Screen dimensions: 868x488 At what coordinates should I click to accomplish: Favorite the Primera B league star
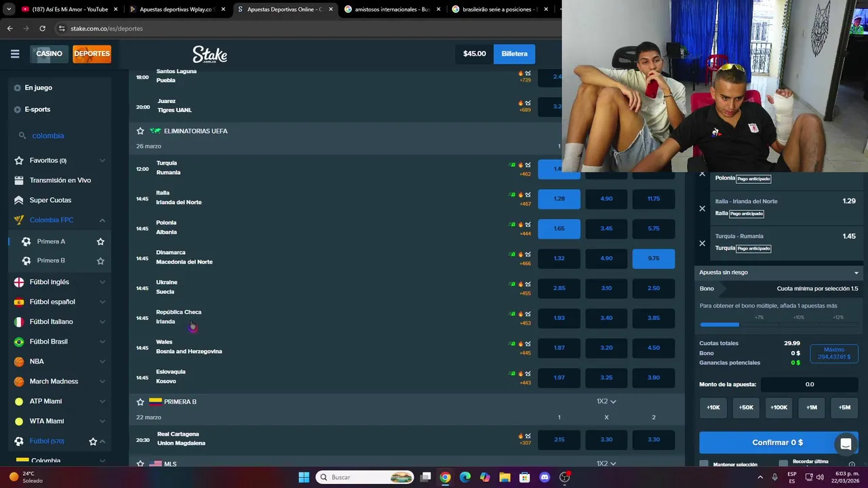click(x=100, y=261)
